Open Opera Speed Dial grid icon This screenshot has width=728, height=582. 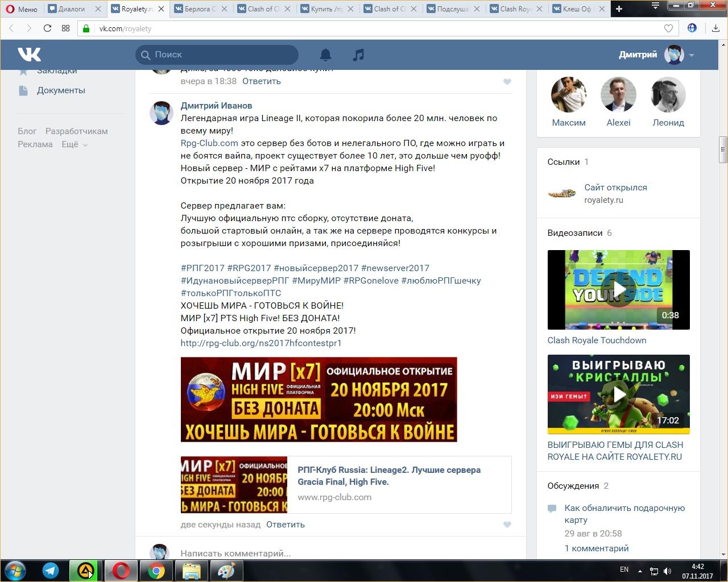click(65, 28)
